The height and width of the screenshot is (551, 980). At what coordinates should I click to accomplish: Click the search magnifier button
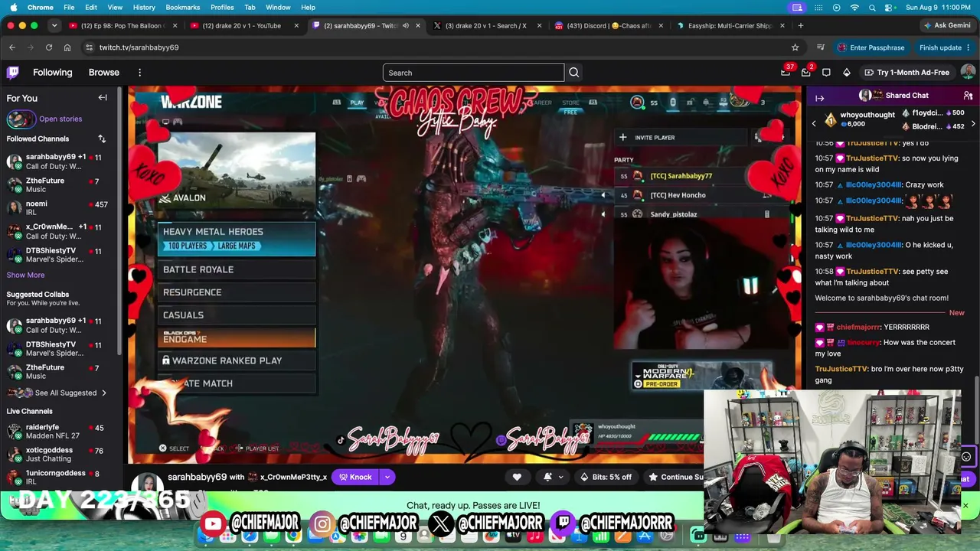574,73
